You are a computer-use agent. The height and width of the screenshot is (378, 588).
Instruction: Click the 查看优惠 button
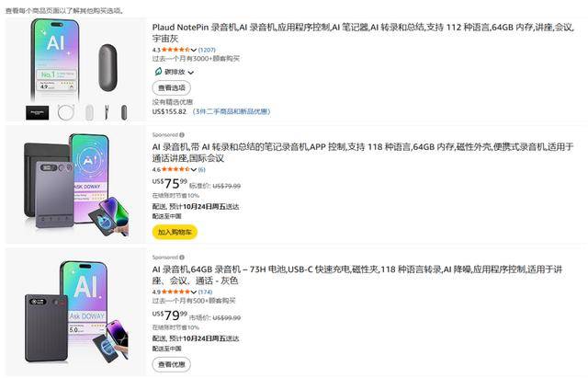click(x=171, y=362)
